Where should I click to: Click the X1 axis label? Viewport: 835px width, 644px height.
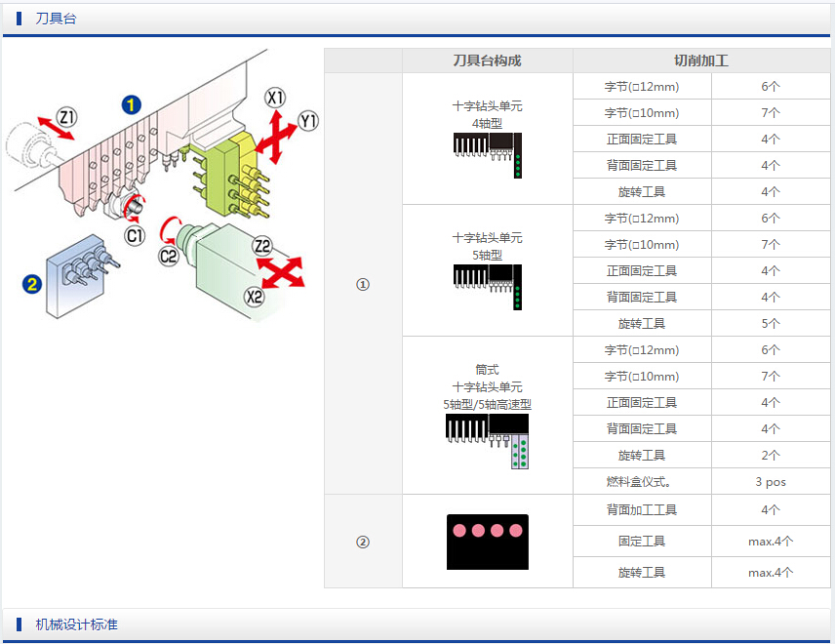tap(276, 98)
